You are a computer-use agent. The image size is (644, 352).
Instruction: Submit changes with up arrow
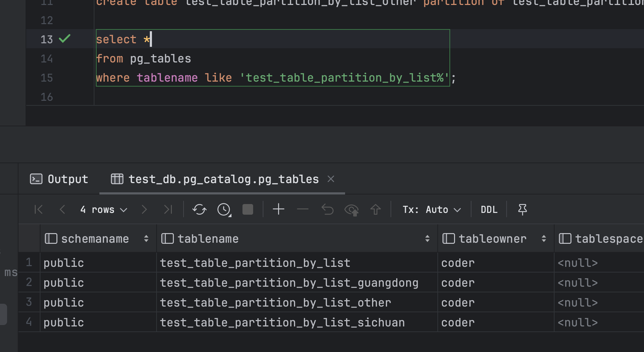coord(376,210)
